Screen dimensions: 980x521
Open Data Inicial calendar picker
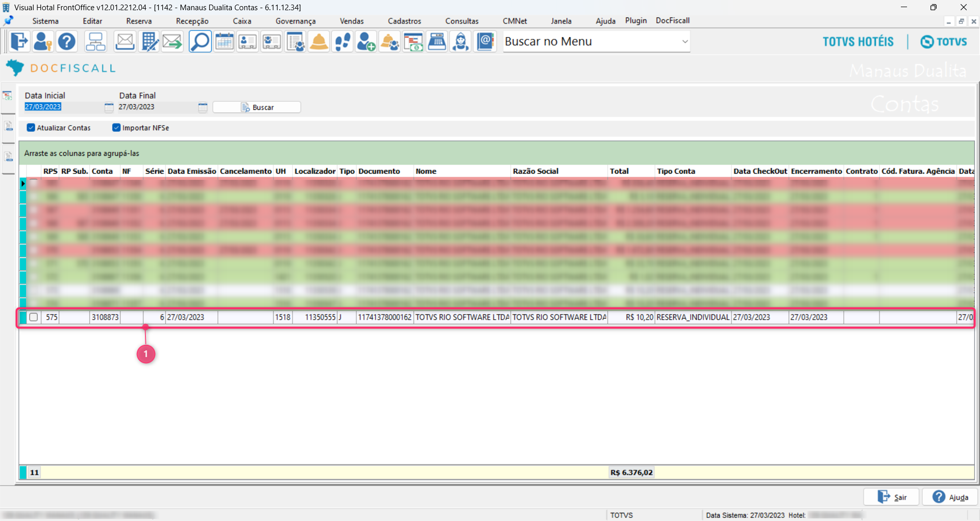pos(109,107)
